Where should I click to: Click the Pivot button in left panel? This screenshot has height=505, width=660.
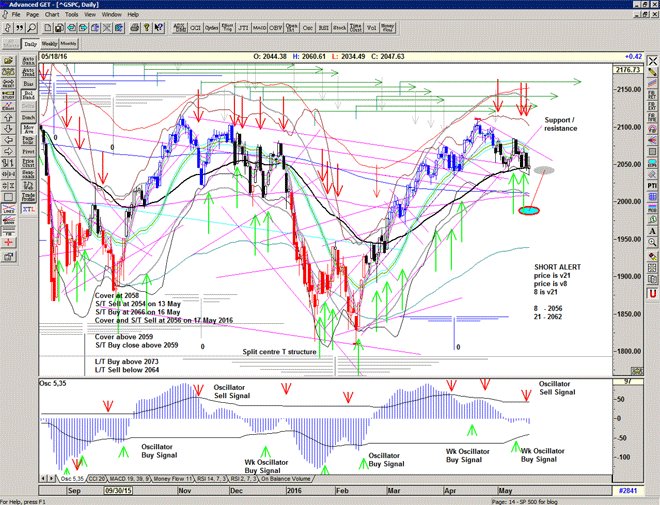[28, 152]
